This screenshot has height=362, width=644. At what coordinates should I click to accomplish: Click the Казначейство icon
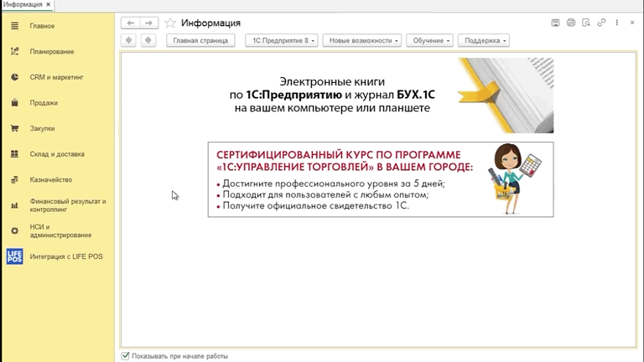point(14,180)
